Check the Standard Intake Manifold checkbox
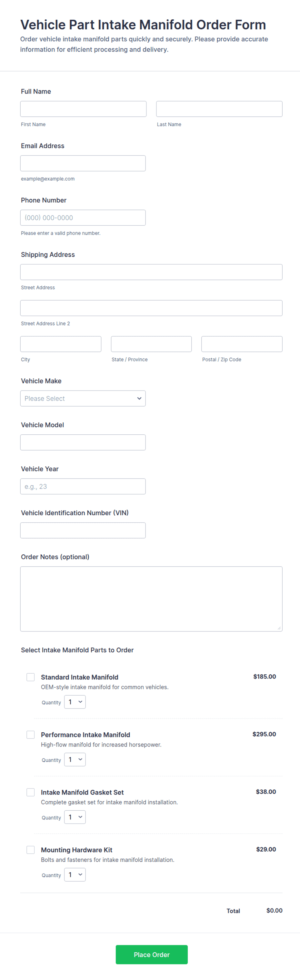Viewport: 300px width, 980px height. [x=30, y=677]
